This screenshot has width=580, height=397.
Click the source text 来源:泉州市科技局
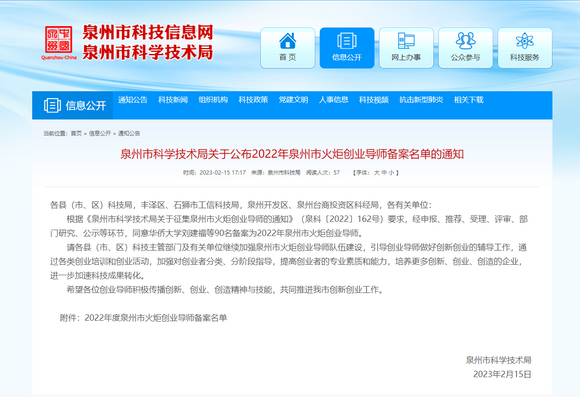[x=276, y=172]
